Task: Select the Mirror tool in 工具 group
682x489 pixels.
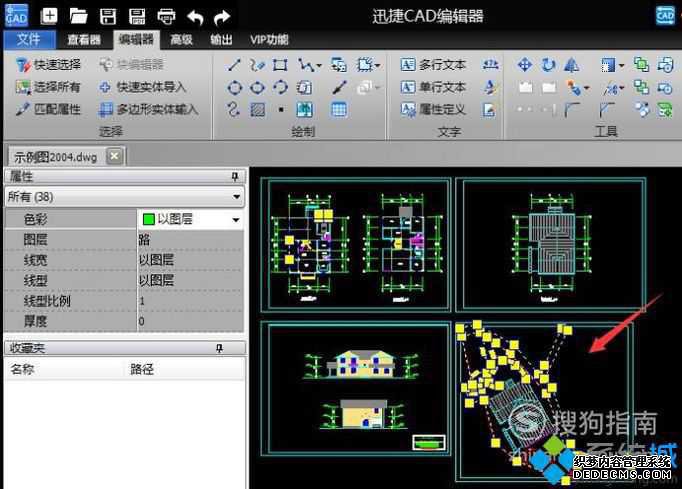Action: (x=572, y=65)
